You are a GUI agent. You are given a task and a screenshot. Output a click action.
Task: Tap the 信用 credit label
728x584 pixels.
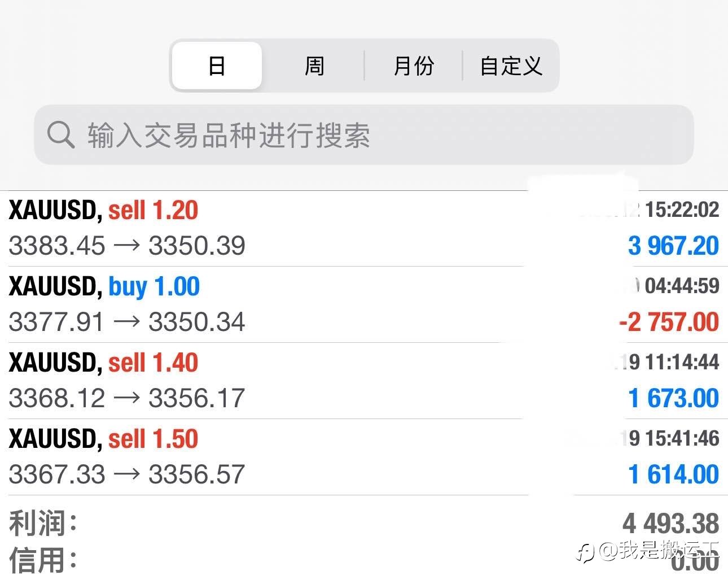coord(43,560)
